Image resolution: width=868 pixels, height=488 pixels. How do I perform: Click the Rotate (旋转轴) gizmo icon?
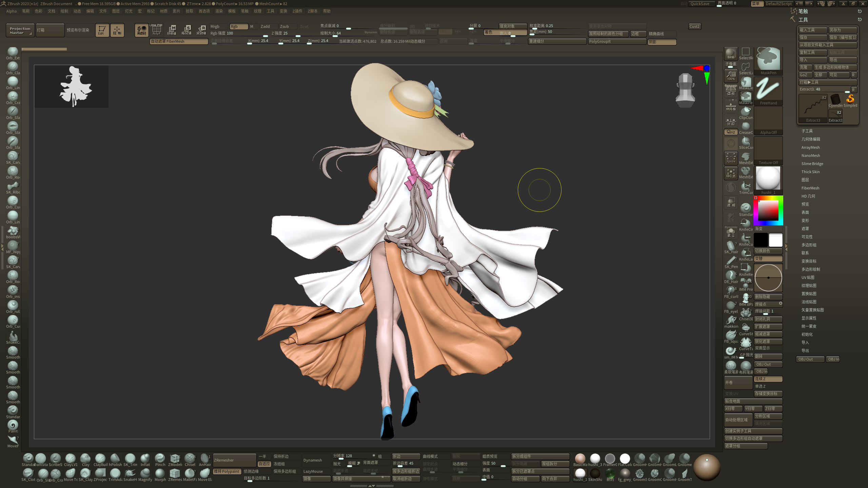(201, 29)
